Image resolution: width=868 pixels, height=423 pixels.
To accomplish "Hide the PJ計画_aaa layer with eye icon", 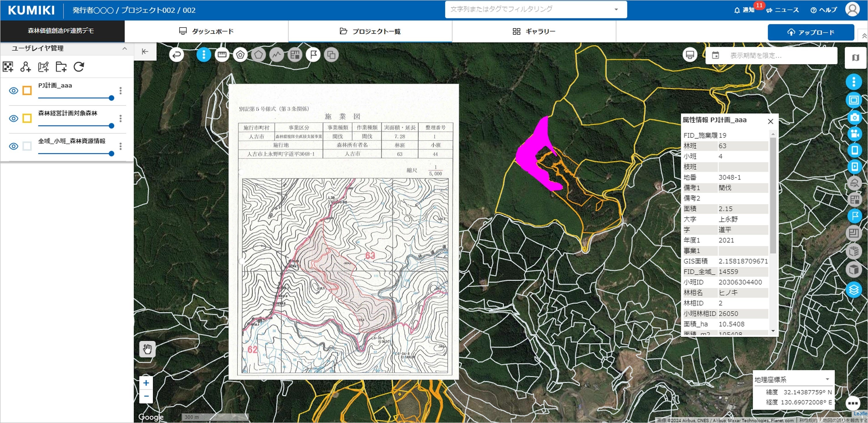I will (14, 90).
